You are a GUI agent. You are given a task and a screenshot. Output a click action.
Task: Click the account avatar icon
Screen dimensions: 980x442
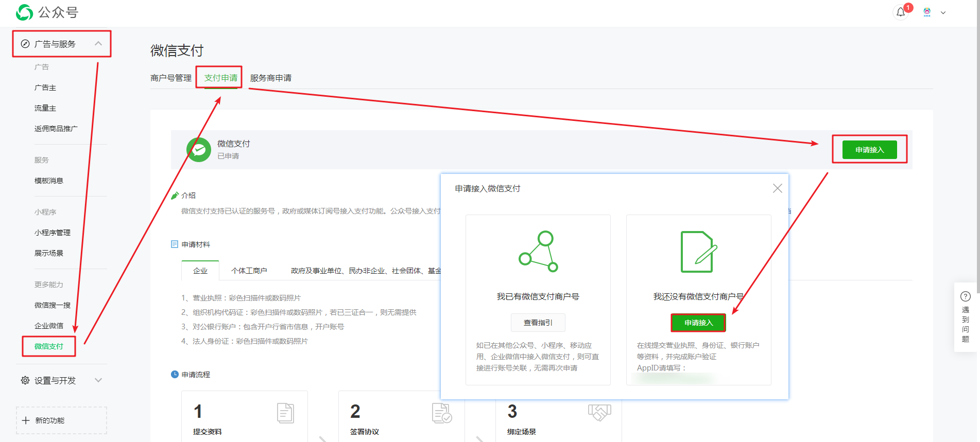[927, 12]
